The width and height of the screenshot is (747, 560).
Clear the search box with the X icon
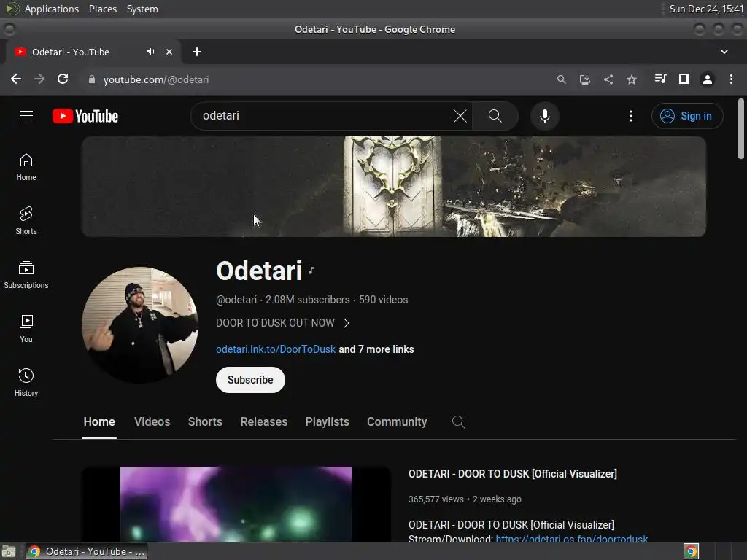pyautogui.click(x=460, y=116)
